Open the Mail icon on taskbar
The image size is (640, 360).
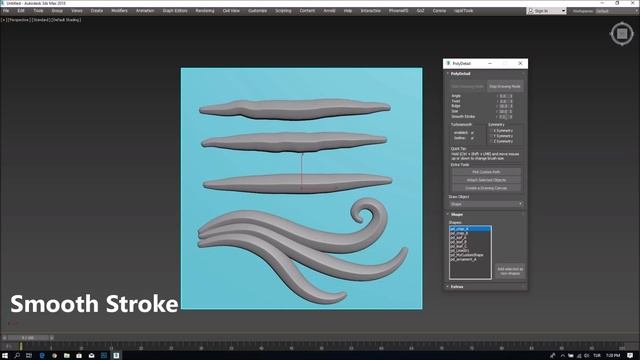[91, 356]
